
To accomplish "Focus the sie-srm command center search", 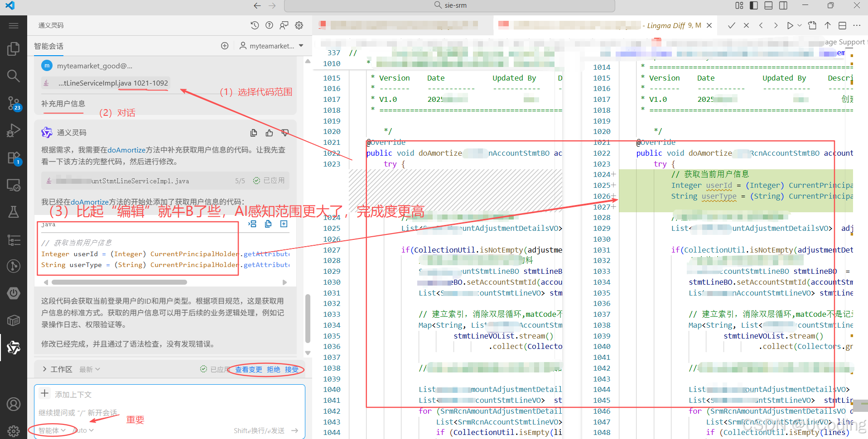I will click(x=449, y=5).
